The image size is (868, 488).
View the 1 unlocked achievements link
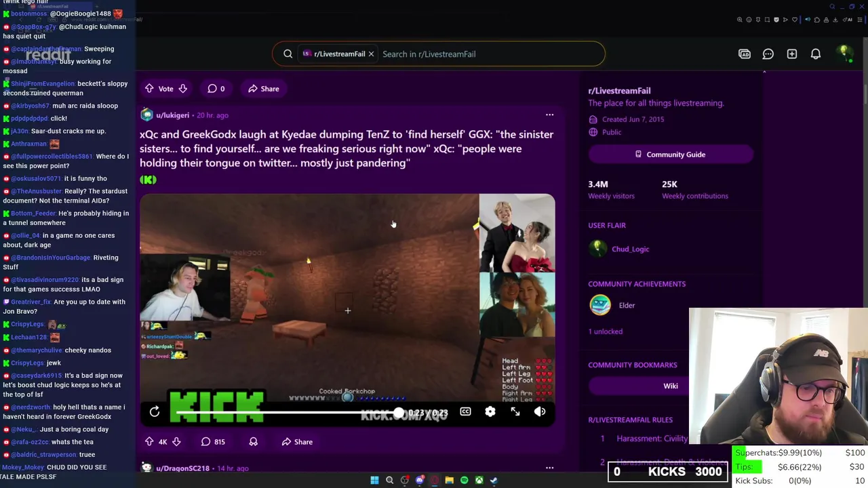tap(605, 331)
